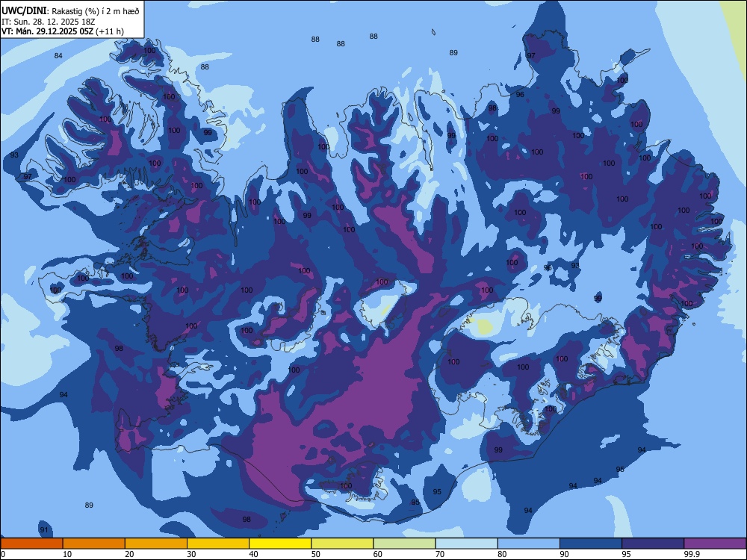Image resolution: width=747 pixels, height=560 pixels.
Task: Click the '99.9' legend tick label
Action: (692, 554)
